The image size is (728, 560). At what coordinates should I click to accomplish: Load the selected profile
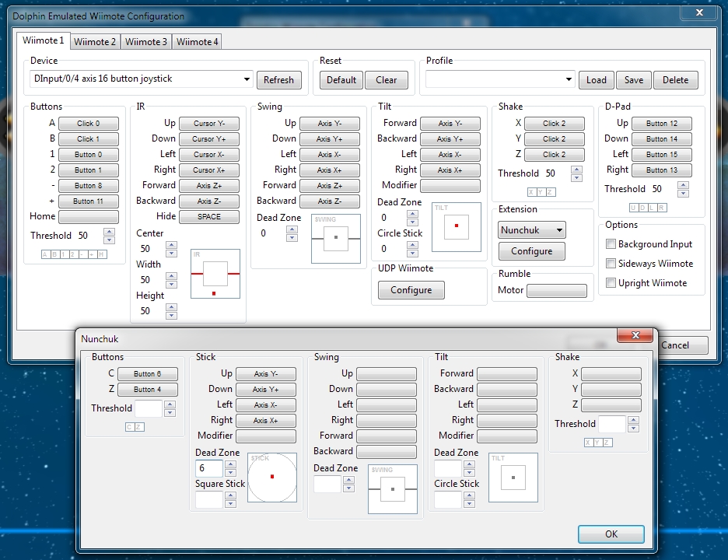(596, 80)
